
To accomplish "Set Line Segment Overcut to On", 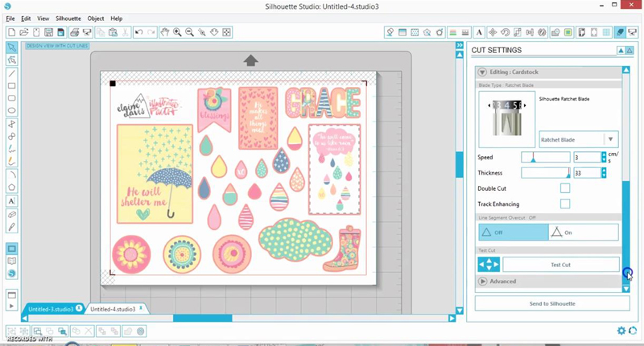I will coord(584,233).
